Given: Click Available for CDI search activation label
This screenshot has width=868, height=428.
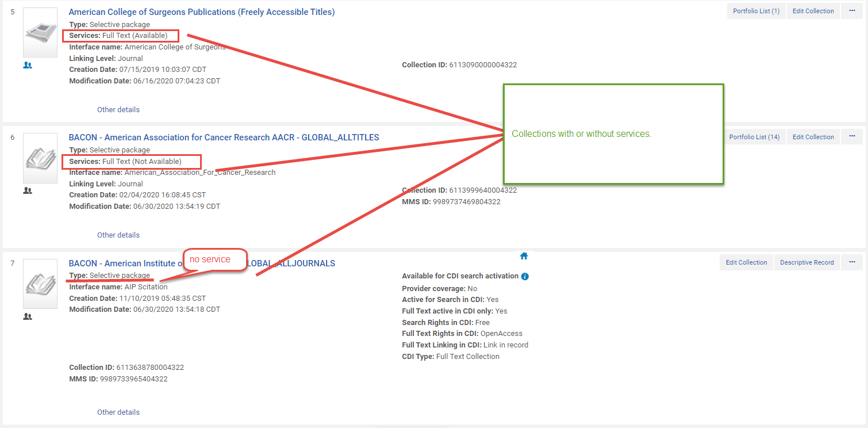Looking at the screenshot, I should 460,276.
